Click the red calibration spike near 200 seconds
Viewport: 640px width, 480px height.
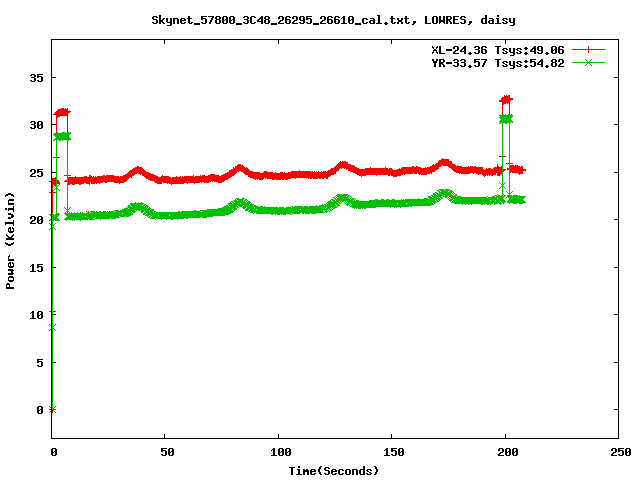pos(506,99)
